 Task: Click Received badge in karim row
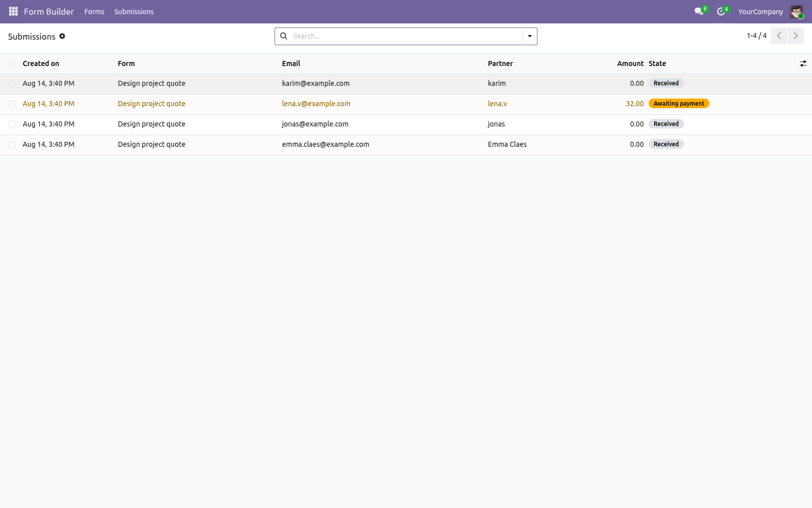point(666,83)
